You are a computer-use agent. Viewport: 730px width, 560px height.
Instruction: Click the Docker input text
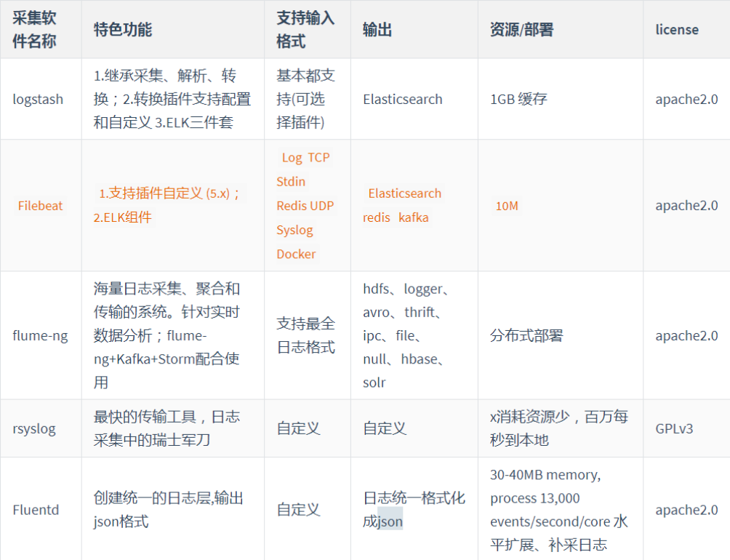pyautogui.click(x=296, y=254)
